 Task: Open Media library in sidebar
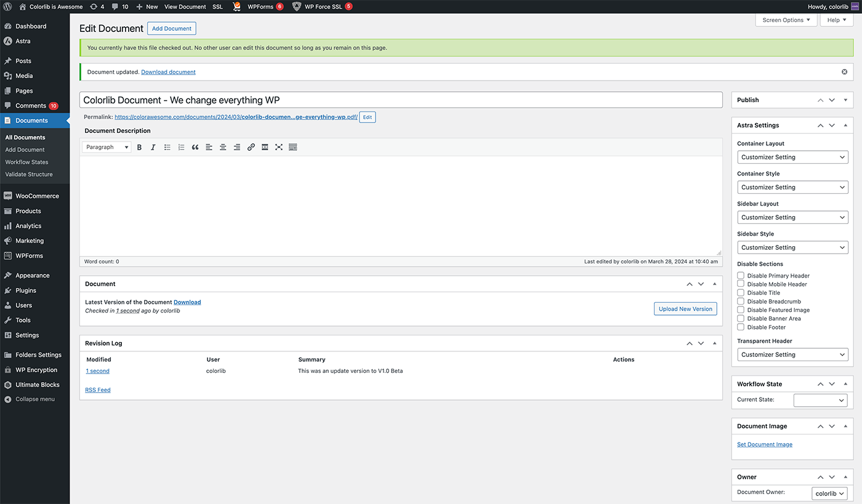tap(24, 76)
